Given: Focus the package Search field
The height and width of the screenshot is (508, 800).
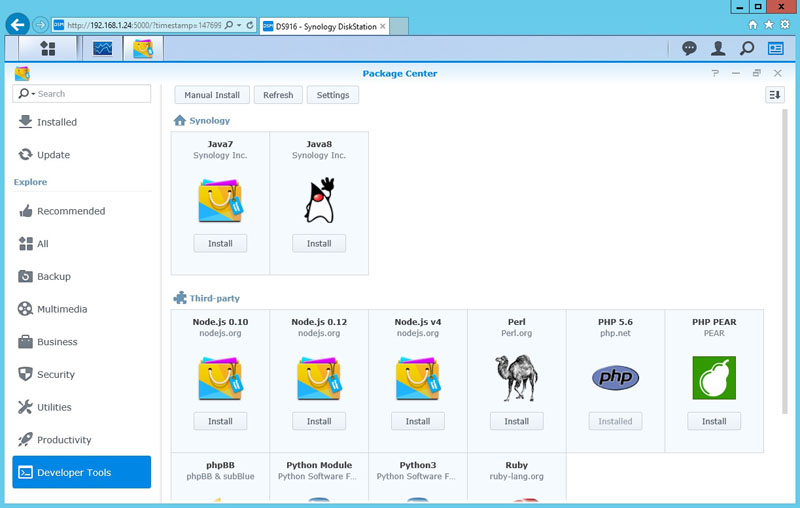Looking at the screenshot, I should [x=82, y=94].
